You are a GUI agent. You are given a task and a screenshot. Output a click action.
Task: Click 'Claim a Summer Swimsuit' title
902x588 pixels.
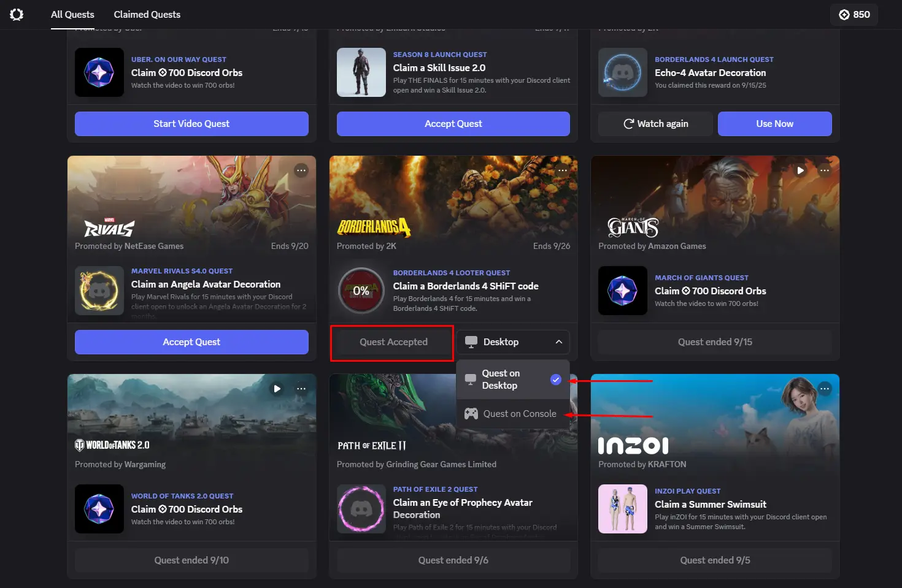(711, 505)
